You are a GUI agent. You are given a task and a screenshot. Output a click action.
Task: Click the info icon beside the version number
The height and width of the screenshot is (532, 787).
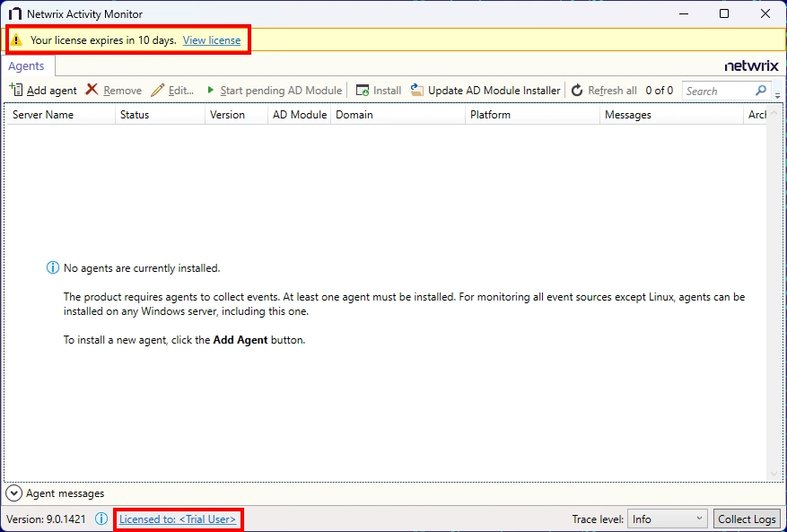tap(101, 519)
